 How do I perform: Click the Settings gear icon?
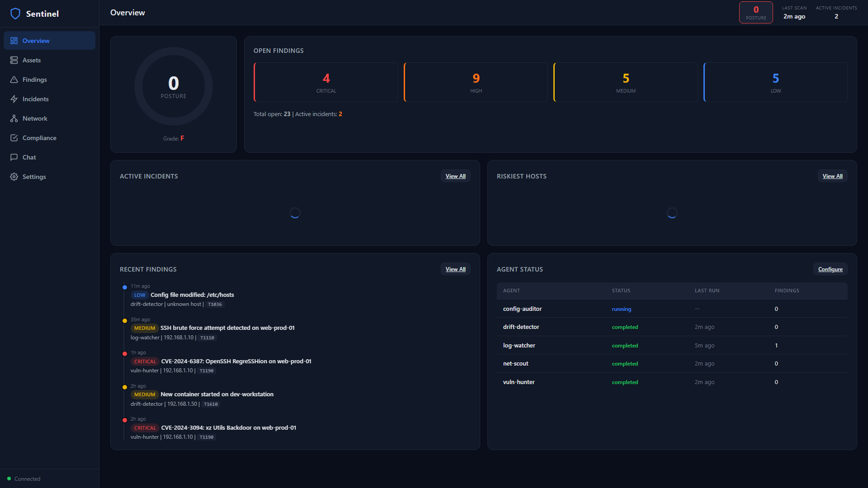14,176
